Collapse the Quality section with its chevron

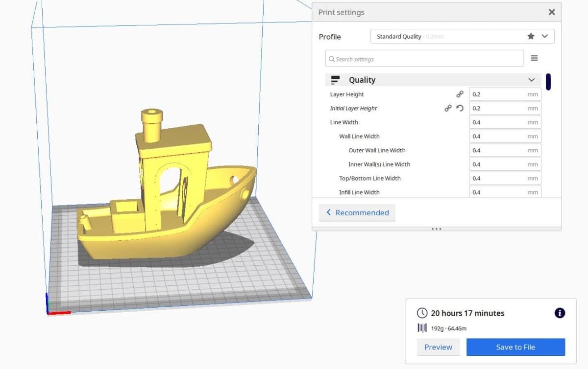pos(532,80)
